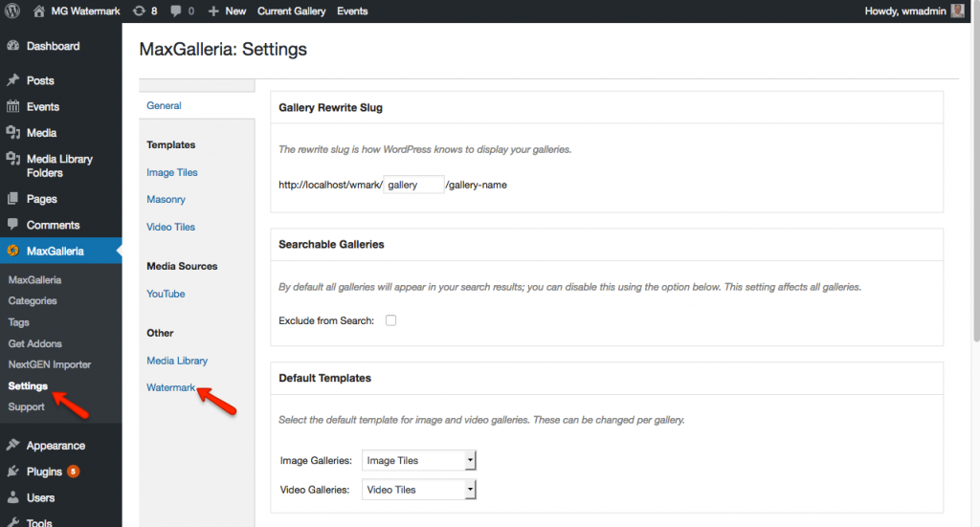This screenshot has height=527, width=980.
Task: Open the Categories submenu link
Action: click(x=32, y=300)
